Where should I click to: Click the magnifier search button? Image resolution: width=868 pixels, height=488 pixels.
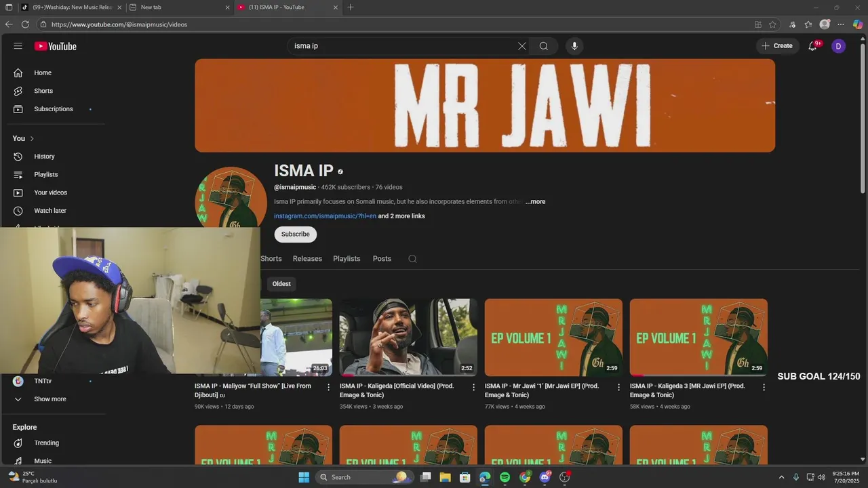544,46
